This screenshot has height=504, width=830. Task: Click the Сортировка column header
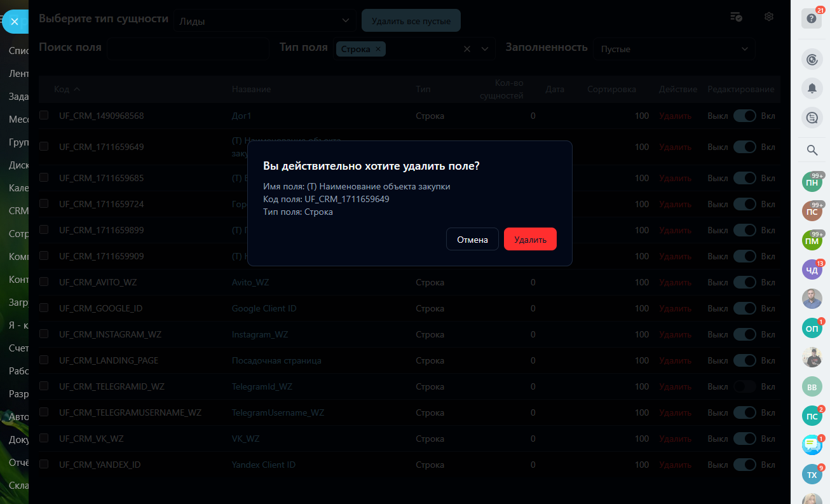[x=611, y=89]
